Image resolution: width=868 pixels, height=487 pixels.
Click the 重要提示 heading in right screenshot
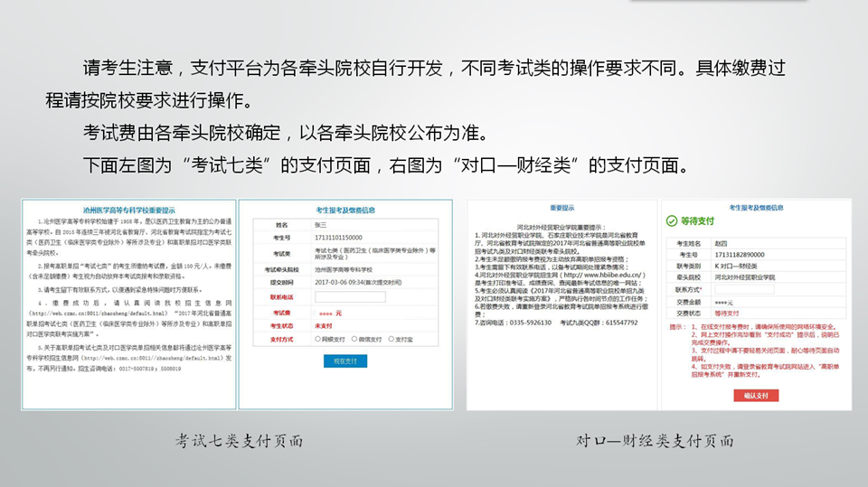click(x=561, y=208)
